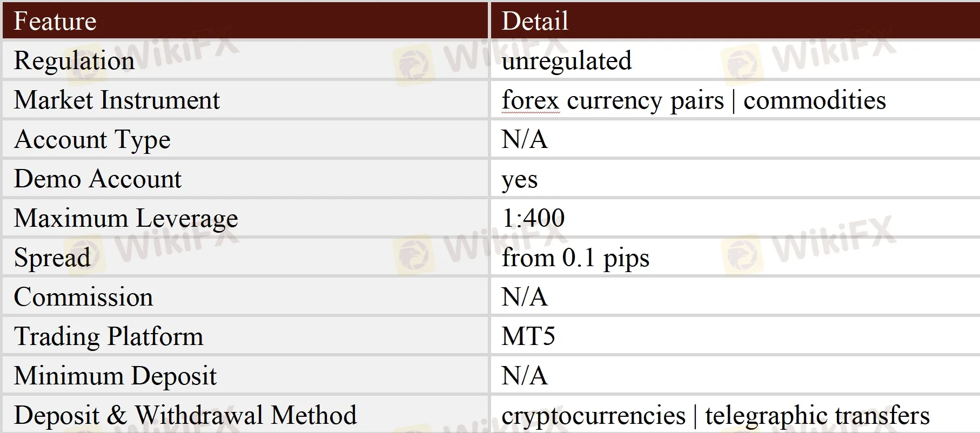980x433 pixels.
Task: Select the Deposit & Withdrawal Method label
Action: (x=185, y=415)
